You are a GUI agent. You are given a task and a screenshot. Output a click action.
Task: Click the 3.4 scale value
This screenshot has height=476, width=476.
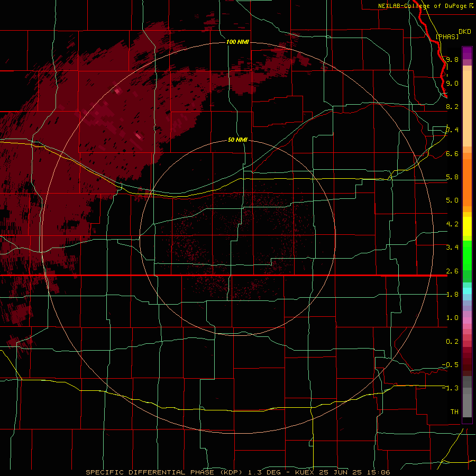452,248
